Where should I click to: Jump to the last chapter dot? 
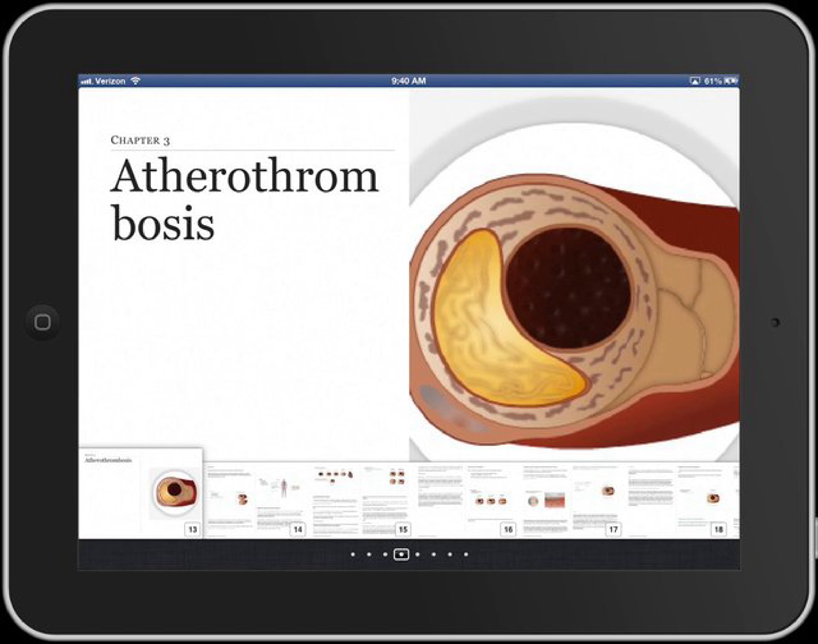[466, 555]
